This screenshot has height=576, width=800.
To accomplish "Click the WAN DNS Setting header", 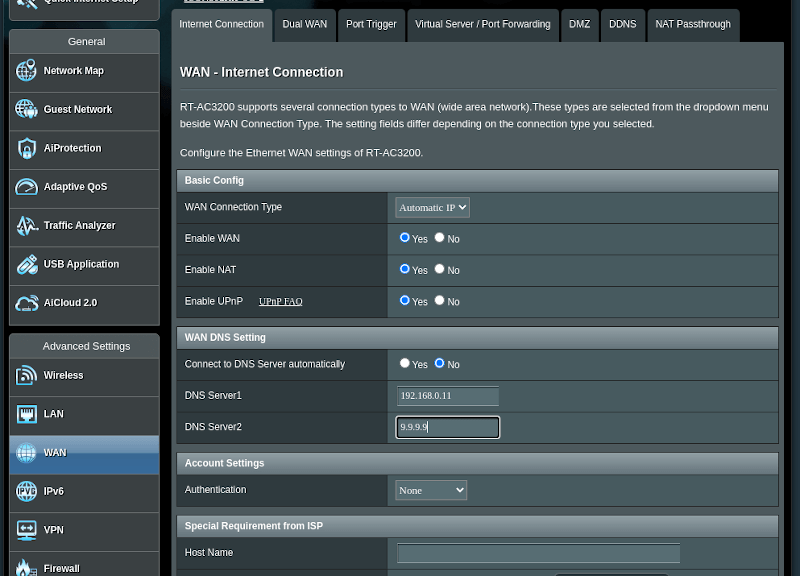I will 477,338.
